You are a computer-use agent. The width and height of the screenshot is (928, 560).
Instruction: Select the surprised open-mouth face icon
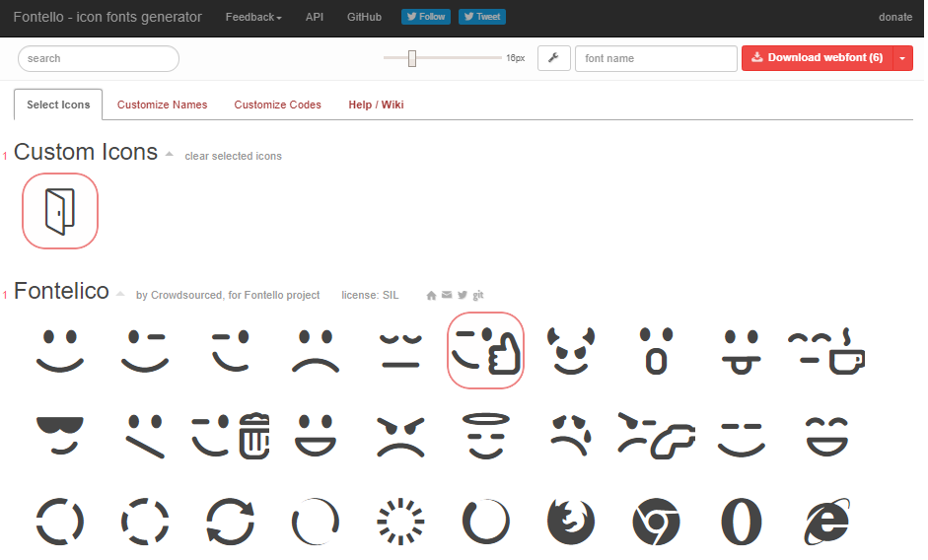657,351
